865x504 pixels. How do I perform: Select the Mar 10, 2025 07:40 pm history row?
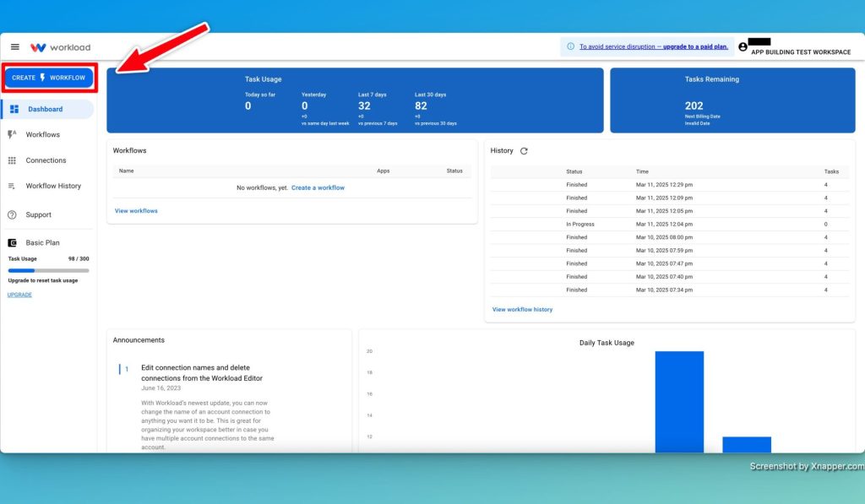tap(670, 277)
